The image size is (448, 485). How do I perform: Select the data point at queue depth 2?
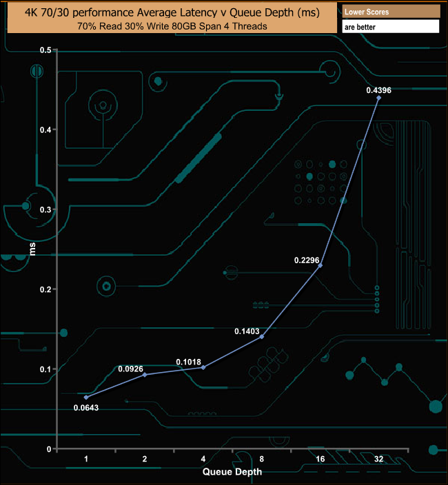[x=145, y=375]
